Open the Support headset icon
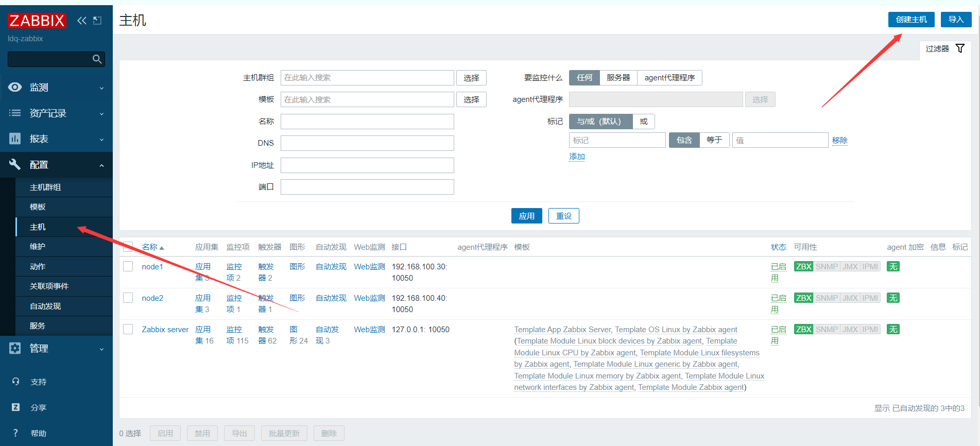The image size is (980, 446). point(15,382)
